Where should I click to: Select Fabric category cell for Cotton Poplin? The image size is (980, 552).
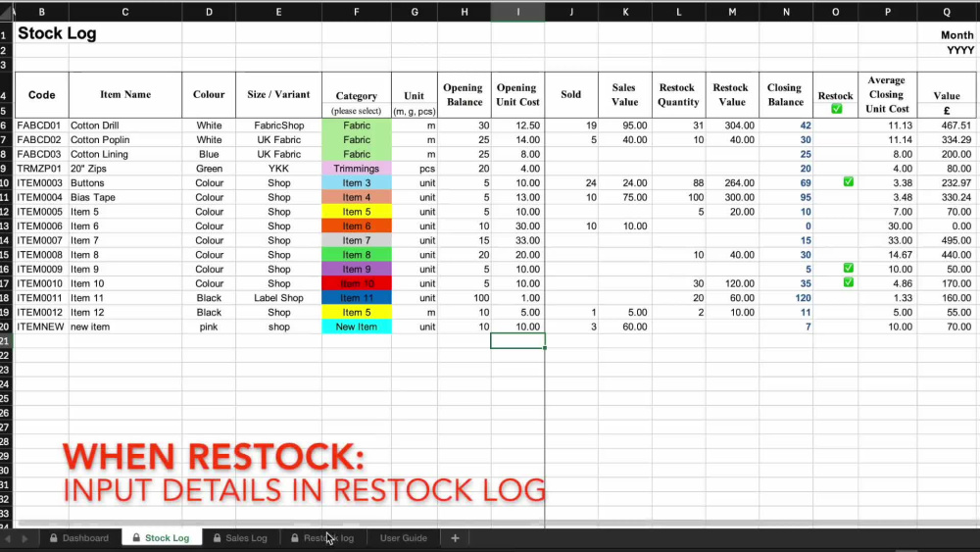[x=357, y=139]
